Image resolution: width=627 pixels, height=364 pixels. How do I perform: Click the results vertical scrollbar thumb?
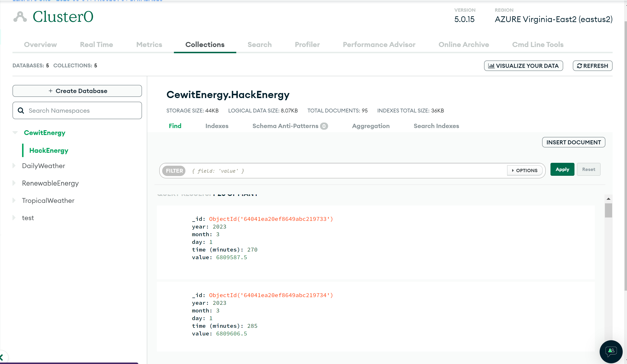click(x=608, y=211)
